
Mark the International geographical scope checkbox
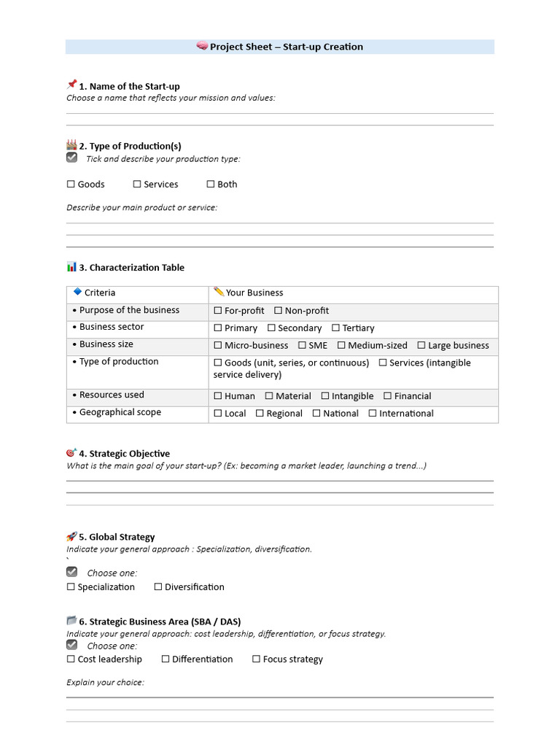[373, 414]
